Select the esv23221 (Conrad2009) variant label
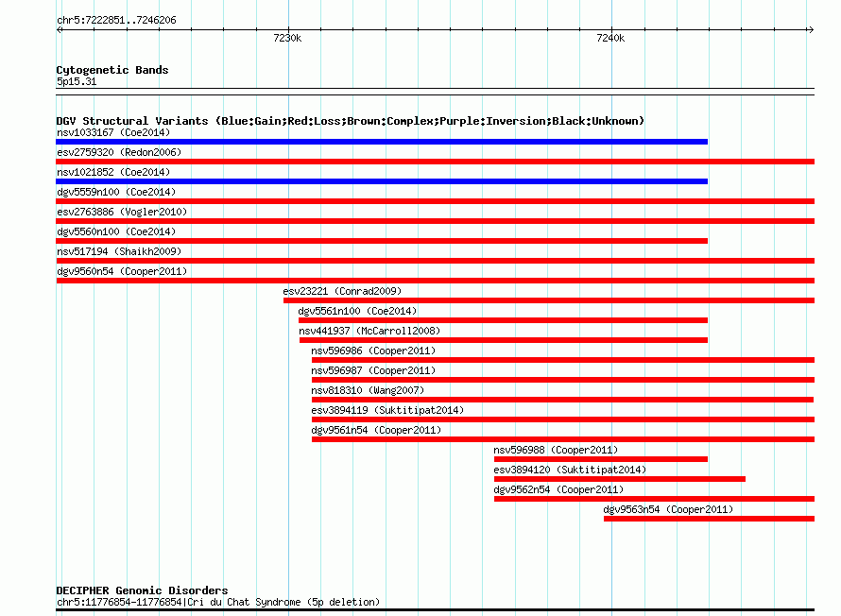This screenshot has width=841, height=616. pos(342,291)
